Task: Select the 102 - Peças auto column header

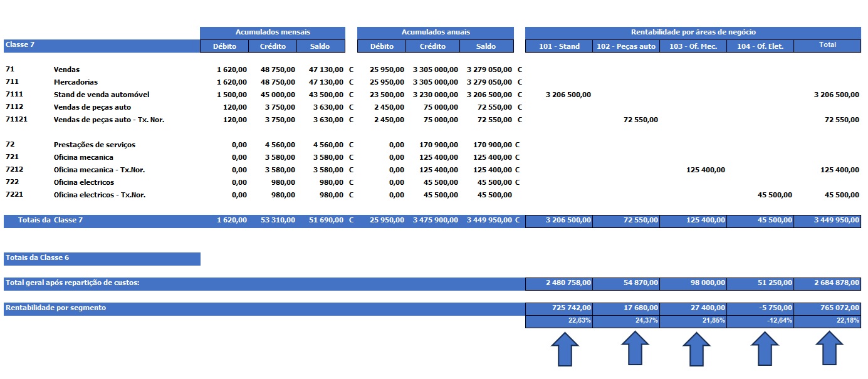Action: pyautogui.click(x=625, y=46)
